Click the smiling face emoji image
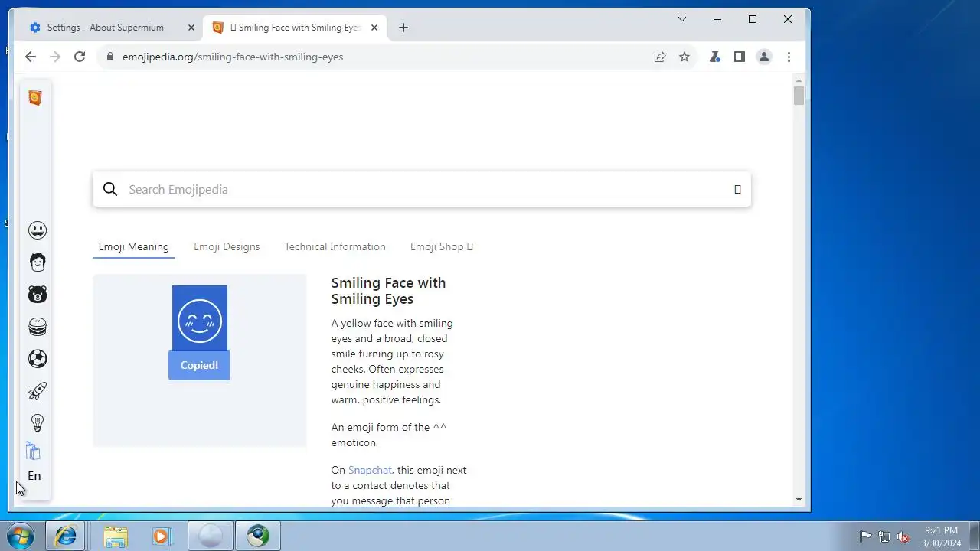Image resolution: width=980 pixels, height=551 pixels. pos(199,320)
